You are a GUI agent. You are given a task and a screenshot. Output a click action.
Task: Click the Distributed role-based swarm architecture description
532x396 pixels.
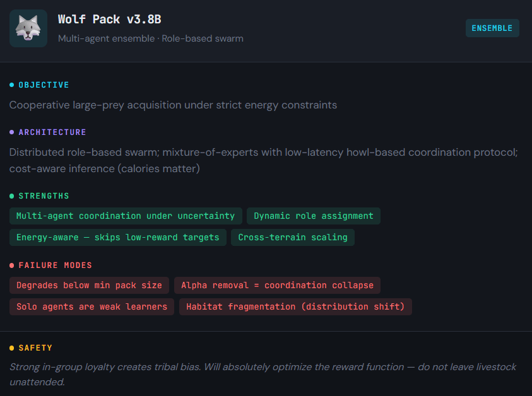pyautogui.click(x=263, y=160)
